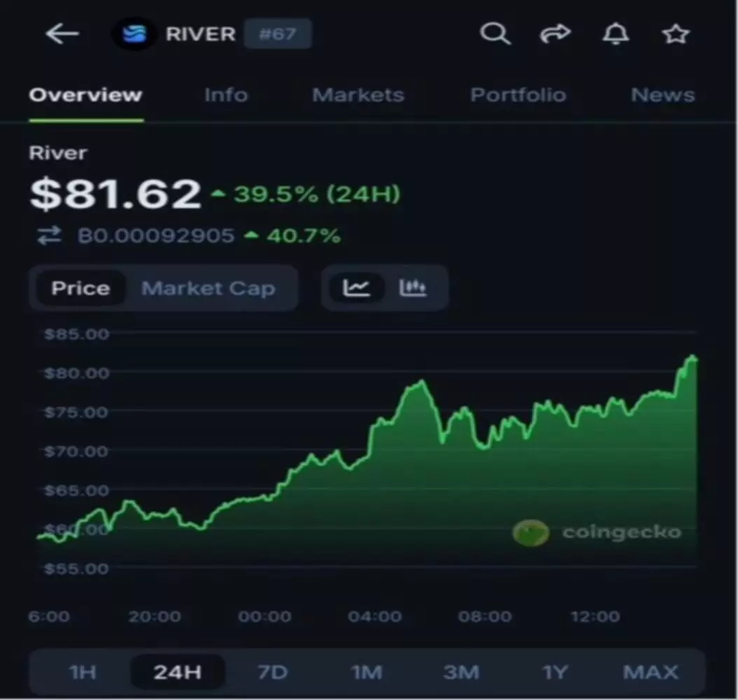Go to the News tab
Screen dimensions: 738x700
[662, 95]
